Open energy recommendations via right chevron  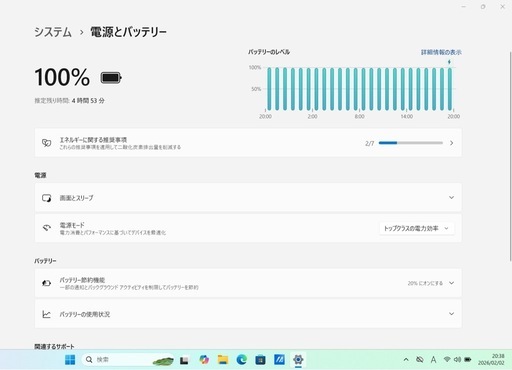[x=451, y=143]
